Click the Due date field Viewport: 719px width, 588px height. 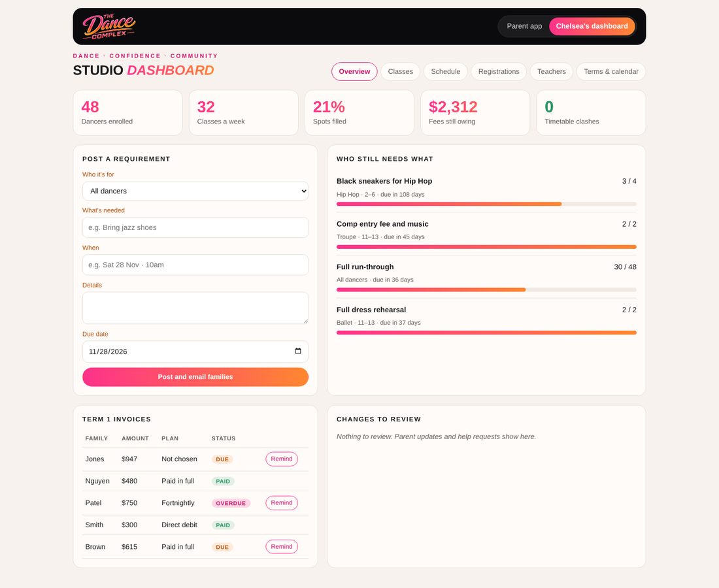click(195, 351)
